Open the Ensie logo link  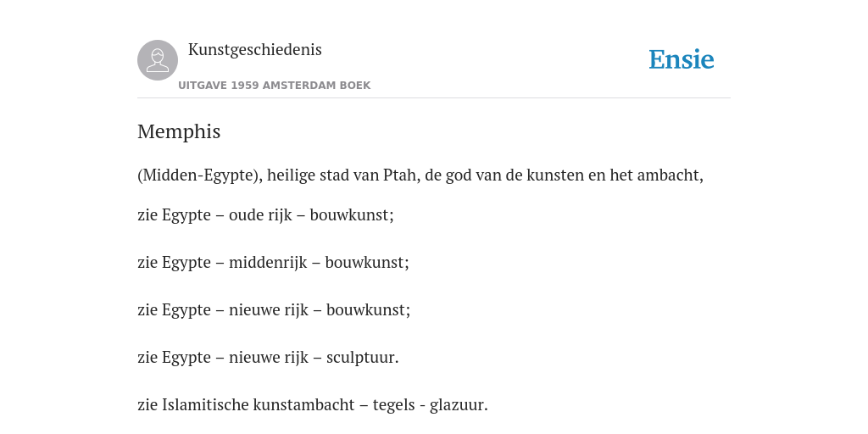(682, 59)
